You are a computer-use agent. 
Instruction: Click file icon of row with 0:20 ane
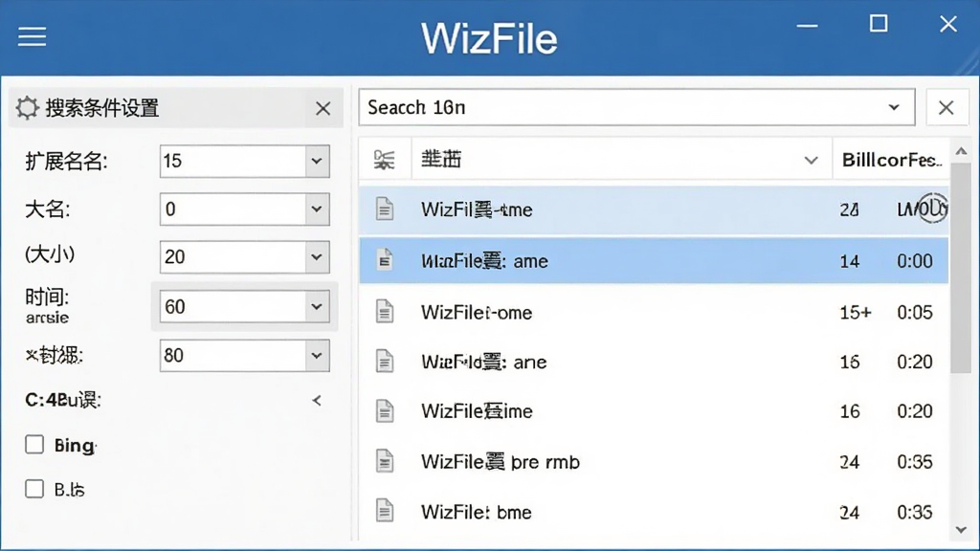[x=385, y=361]
